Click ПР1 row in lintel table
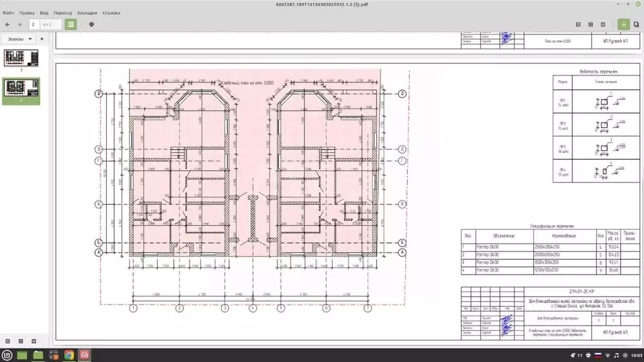This screenshot has height=362, width=644. pyautogui.click(x=596, y=101)
